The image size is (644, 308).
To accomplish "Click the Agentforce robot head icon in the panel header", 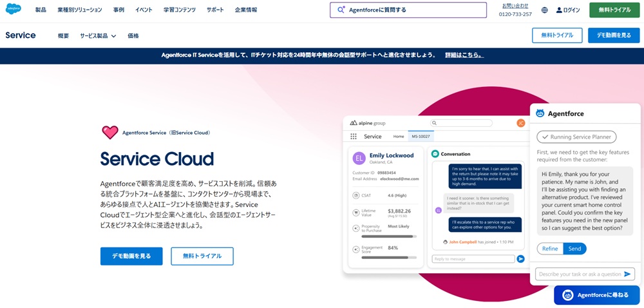I will [540, 113].
